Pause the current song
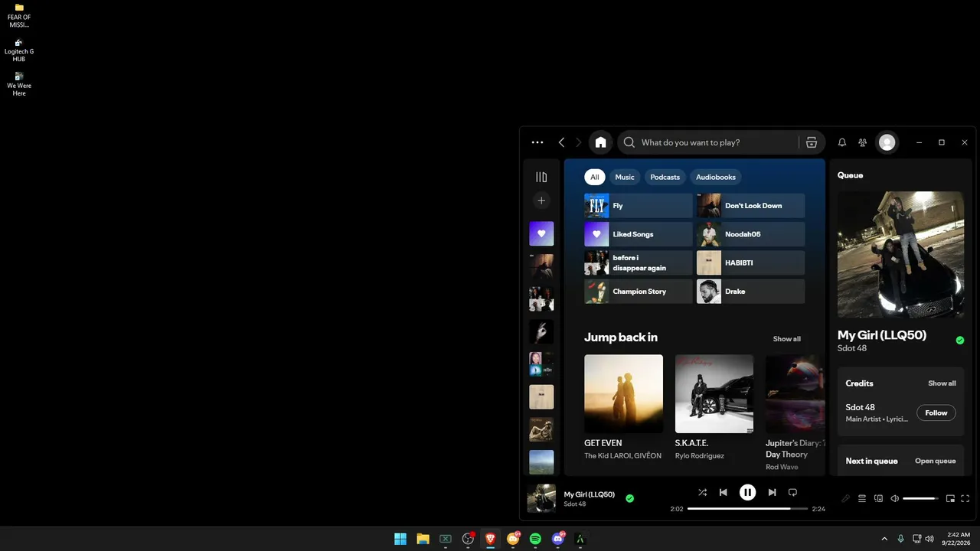The height and width of the screenshot is (551, 980). point(748,493)
